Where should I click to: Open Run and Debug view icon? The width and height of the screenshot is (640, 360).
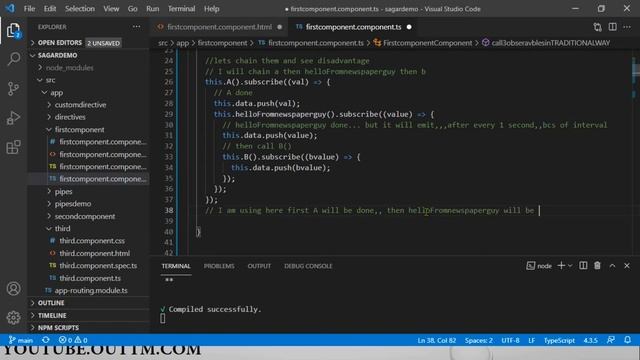point(13,118)
